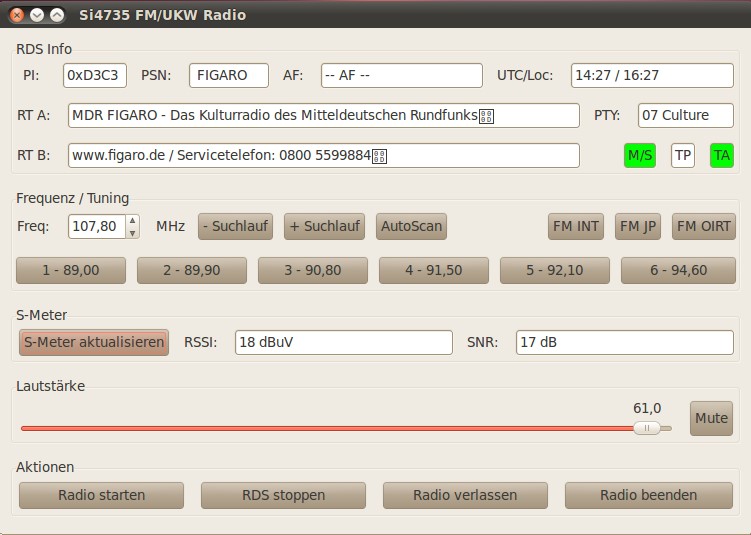Mute the radio volume
This screenshot has height=535, width=751.
(711, 418)
